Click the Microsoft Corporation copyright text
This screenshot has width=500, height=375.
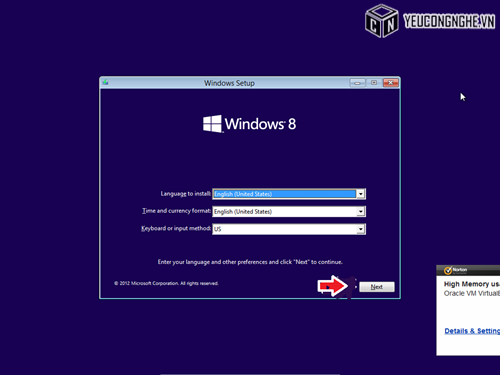click(166, 283)
